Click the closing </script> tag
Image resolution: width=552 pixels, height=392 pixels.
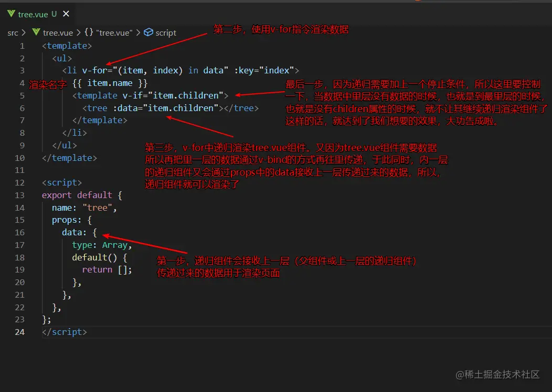tap(65, 332)
